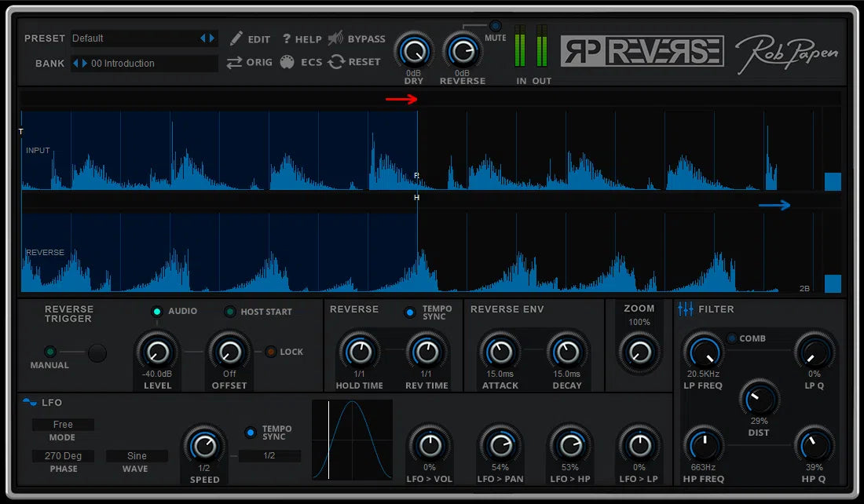Reset settings with the circular arrows icon
This screenshot has width=864, height=504.
point(335,62)
